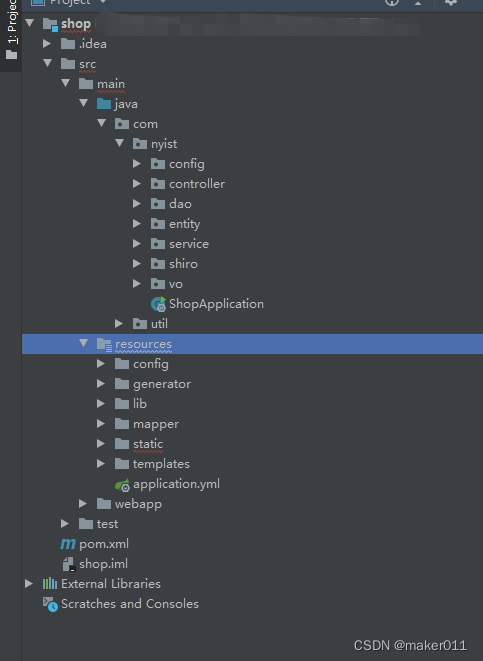Click the External Libraries icon
The image size is (483, 661).
pos(50,583)
